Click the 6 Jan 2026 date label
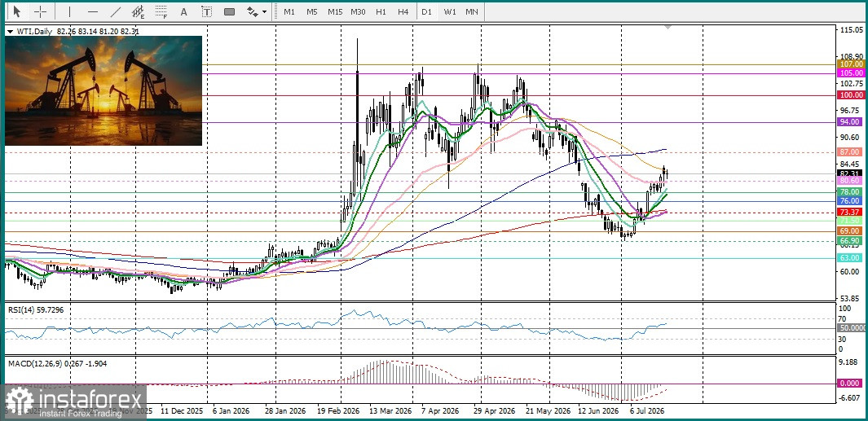This screenshot has height=421, width=868. click(x=231, y=411)
